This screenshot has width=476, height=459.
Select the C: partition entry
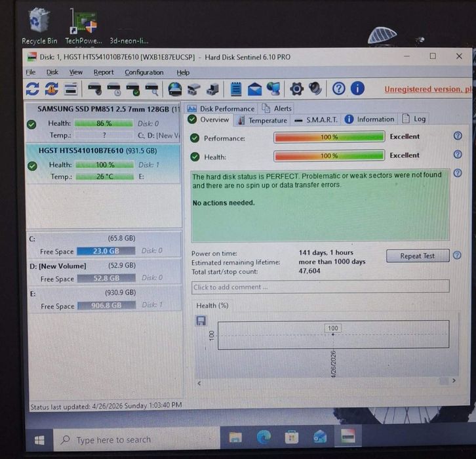pyautogui.click(x=105, y=245)
